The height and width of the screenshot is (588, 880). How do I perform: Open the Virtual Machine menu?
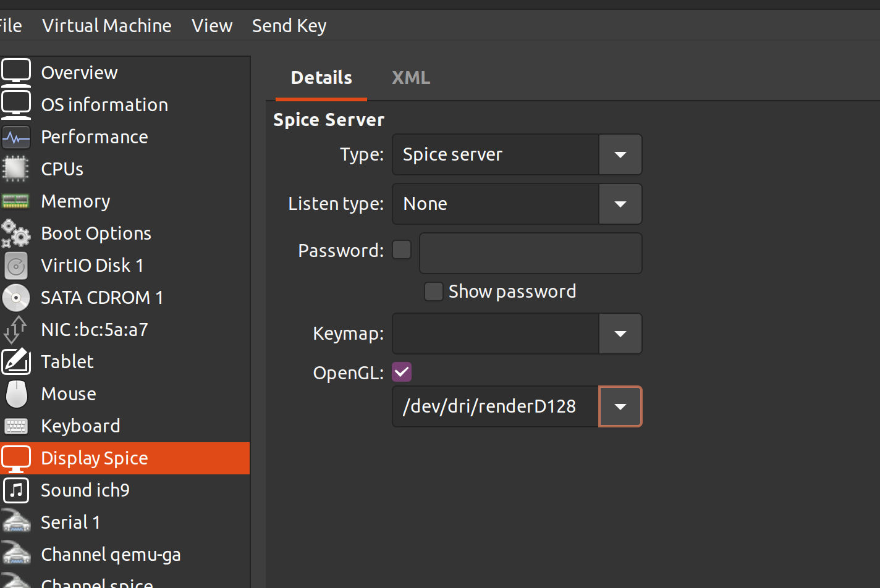(107, 26)
